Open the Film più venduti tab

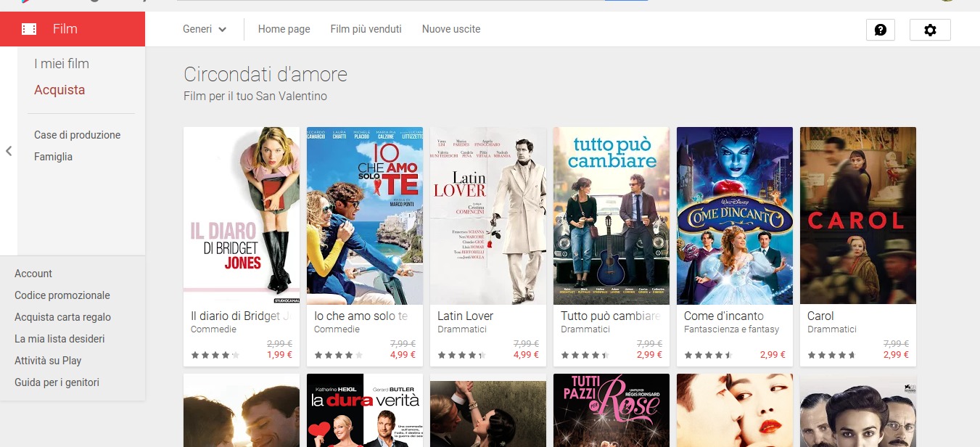pos(366,29)
